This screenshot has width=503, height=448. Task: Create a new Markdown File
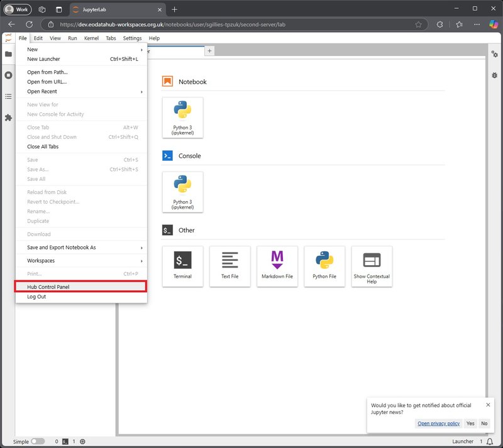(x=277, y=266)
